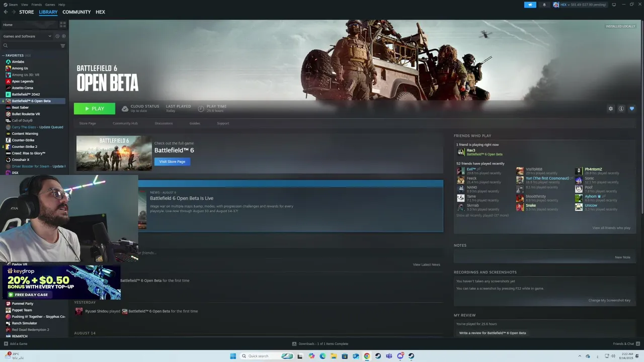Open the Community Hub tab link
The image size is (644, 362).
[x=125, y=123]
